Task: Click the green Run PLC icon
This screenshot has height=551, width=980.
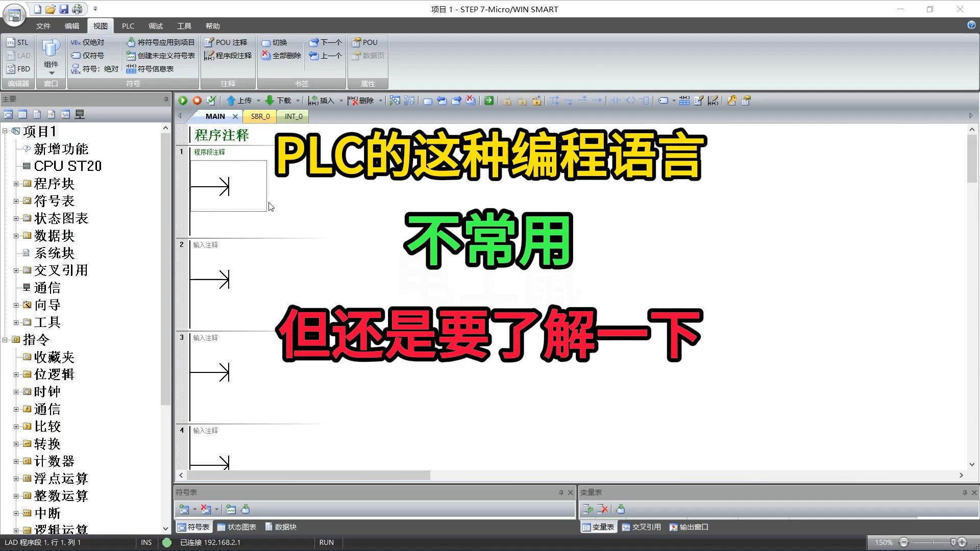Action: [x=183, y=101]
